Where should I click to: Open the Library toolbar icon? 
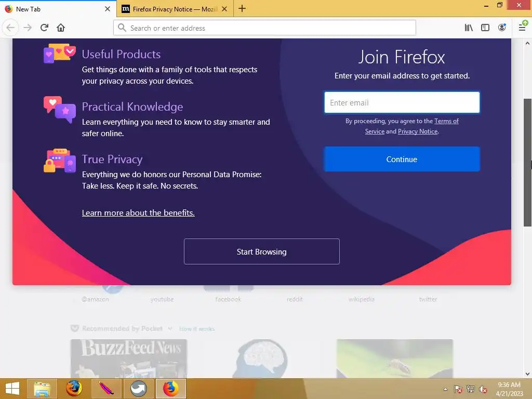(x=469, y=28)
